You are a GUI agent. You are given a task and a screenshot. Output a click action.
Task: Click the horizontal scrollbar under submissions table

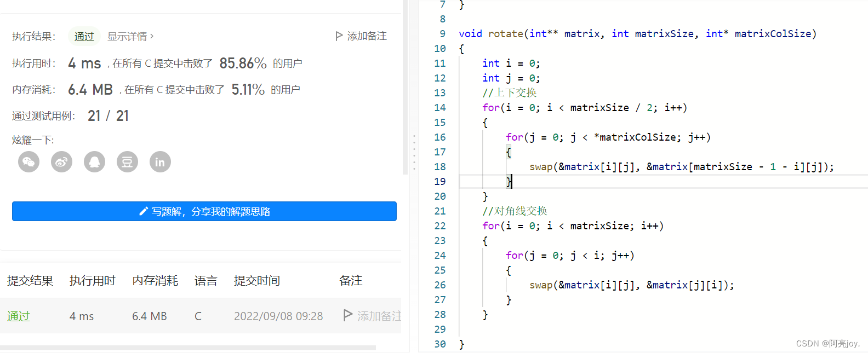click(x=188, y=348)
